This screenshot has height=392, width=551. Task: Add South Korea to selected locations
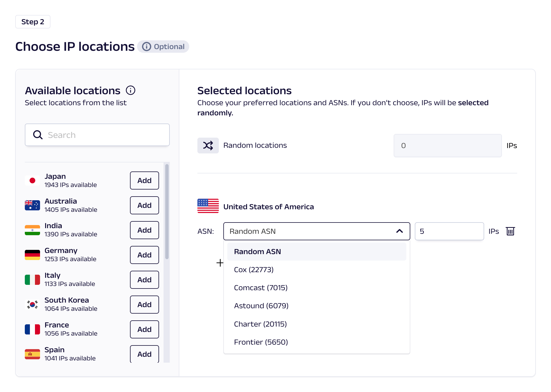click(x=144, y=305)
